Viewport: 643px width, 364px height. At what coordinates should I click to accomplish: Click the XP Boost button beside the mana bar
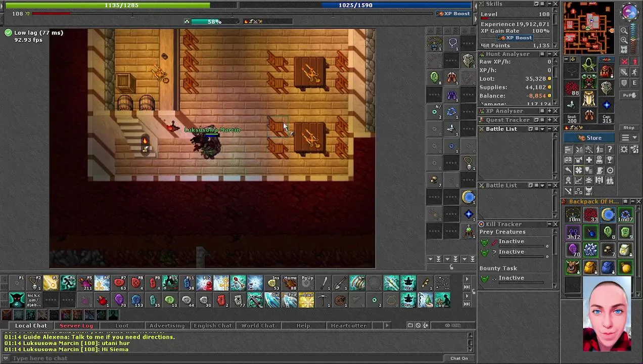(x=453, y=14)
